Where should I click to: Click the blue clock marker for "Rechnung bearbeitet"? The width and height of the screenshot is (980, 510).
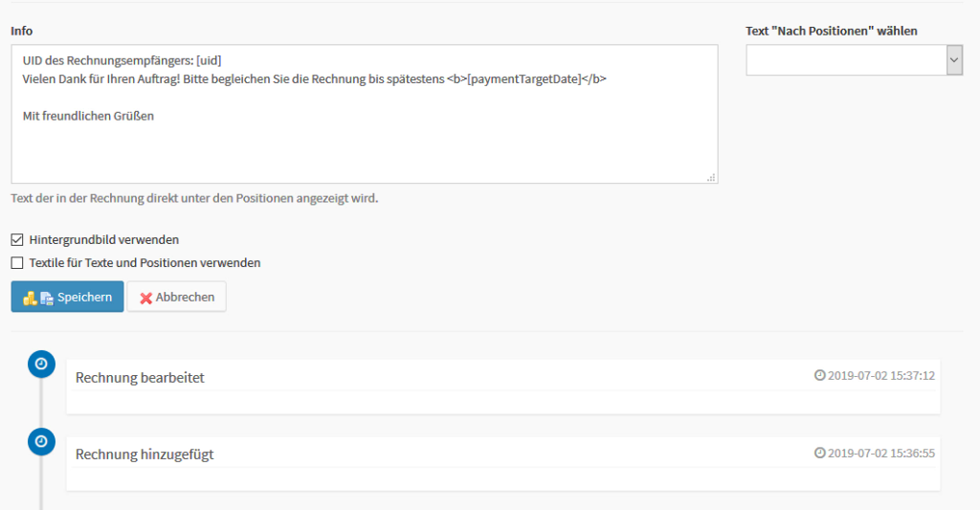pyautogui.click(x=41, y=364)
